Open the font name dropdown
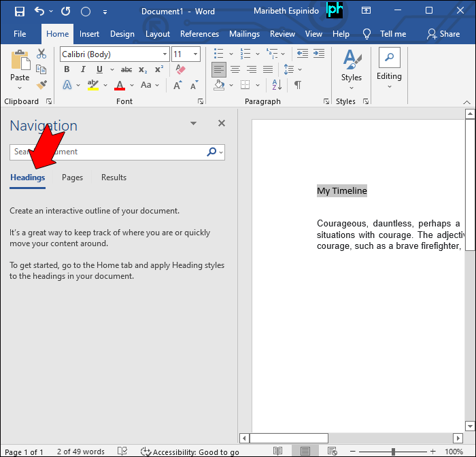The height and width of the screenshot is (457, 476). (165, 54)
